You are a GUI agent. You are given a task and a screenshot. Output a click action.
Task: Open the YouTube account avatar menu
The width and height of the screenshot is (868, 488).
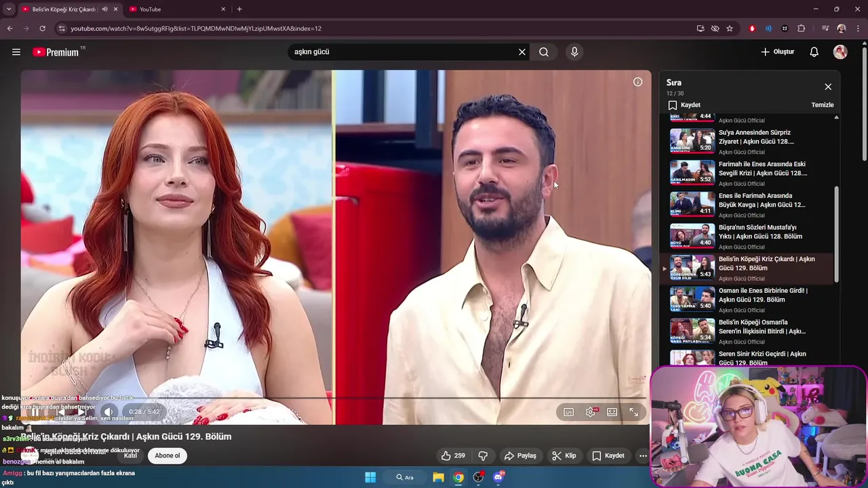click(840, 52)
